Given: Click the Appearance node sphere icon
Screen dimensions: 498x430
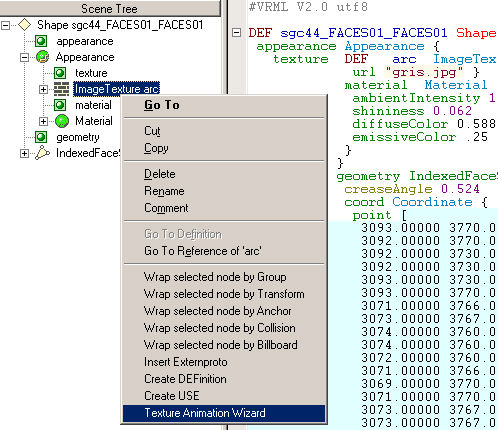Looking at the screenshot, I should pyautogui.click(x=43, y=57).
